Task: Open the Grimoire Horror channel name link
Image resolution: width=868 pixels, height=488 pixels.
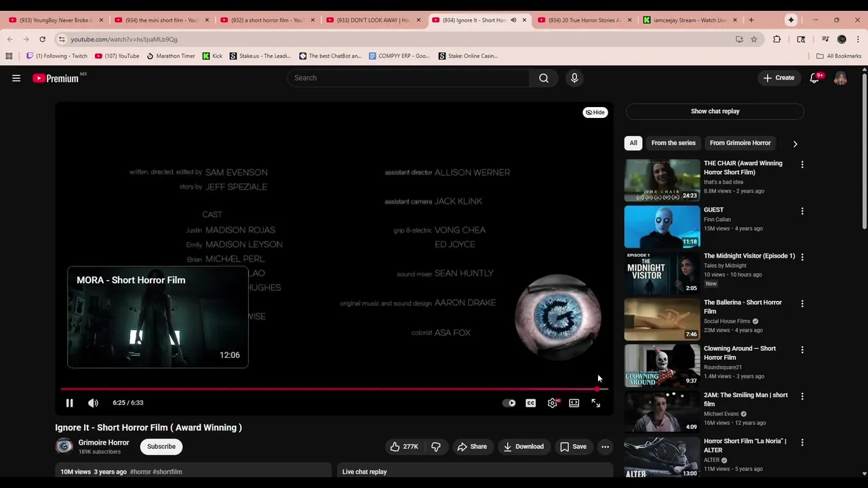Action: point(104,443)
